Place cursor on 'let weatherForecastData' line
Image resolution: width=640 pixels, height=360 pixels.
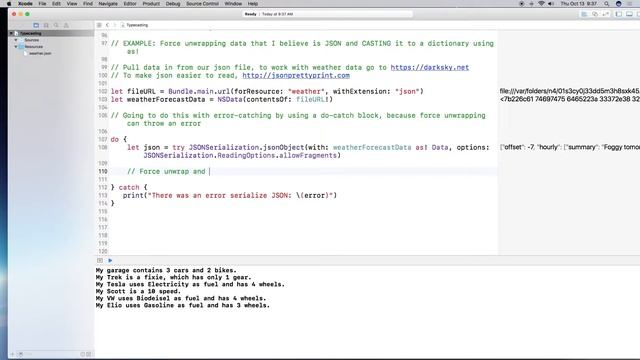222,100
